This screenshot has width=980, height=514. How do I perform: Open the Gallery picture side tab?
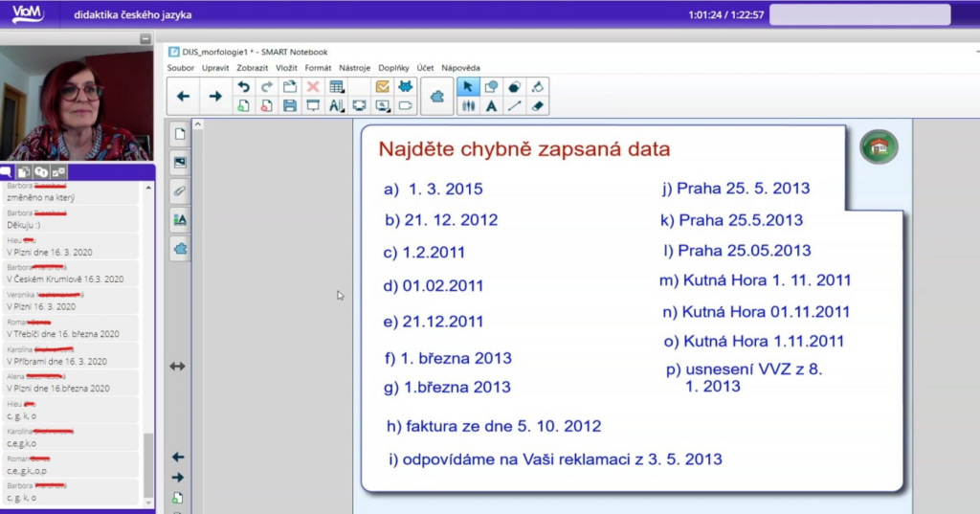click(x=179, y=163)
